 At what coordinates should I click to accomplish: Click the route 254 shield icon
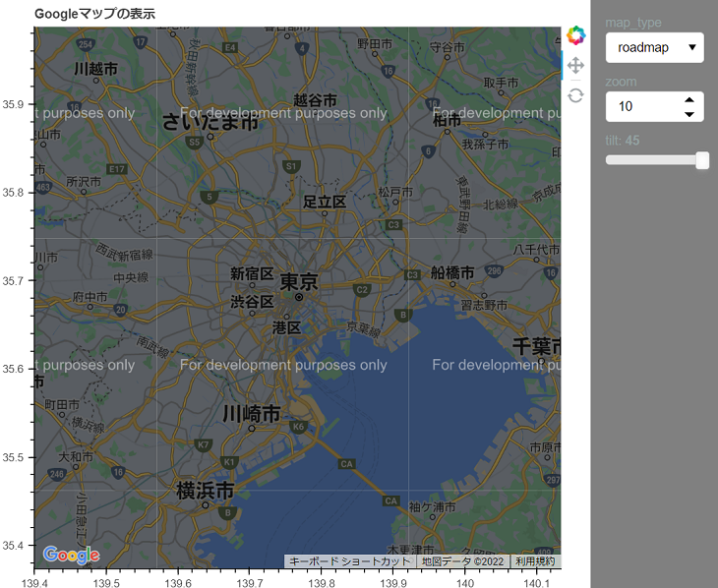click(x=86, y=44)
